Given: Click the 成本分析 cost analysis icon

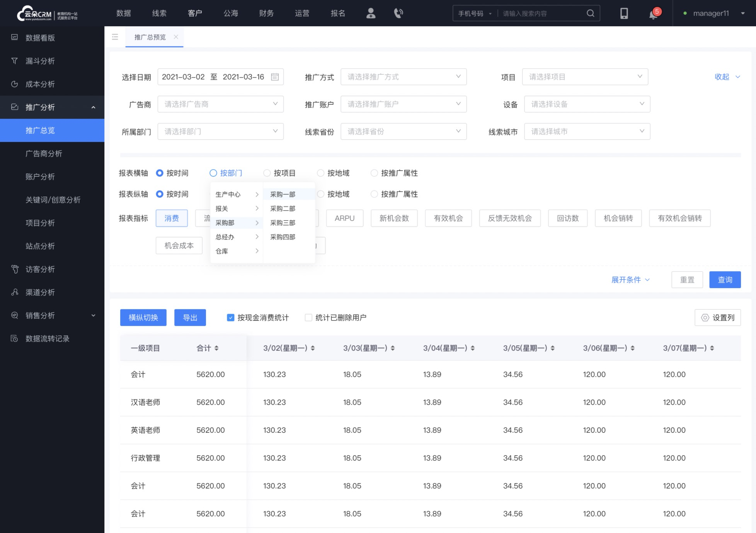Looking at the screenshot, I should 15,84.
